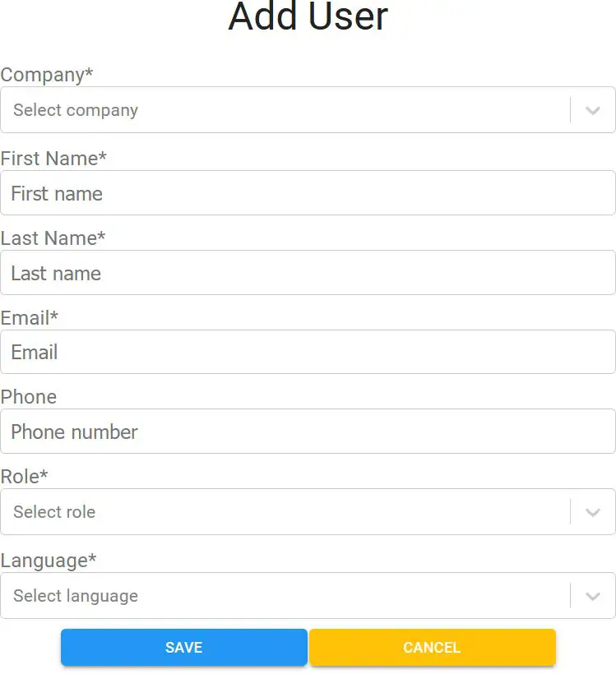This screenshot has height=674, width=616.
Task: Open the Select language combo box
Action: pos(284,596)
